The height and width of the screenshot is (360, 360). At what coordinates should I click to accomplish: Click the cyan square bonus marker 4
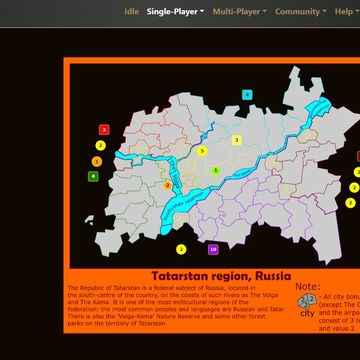click(247, 95)
